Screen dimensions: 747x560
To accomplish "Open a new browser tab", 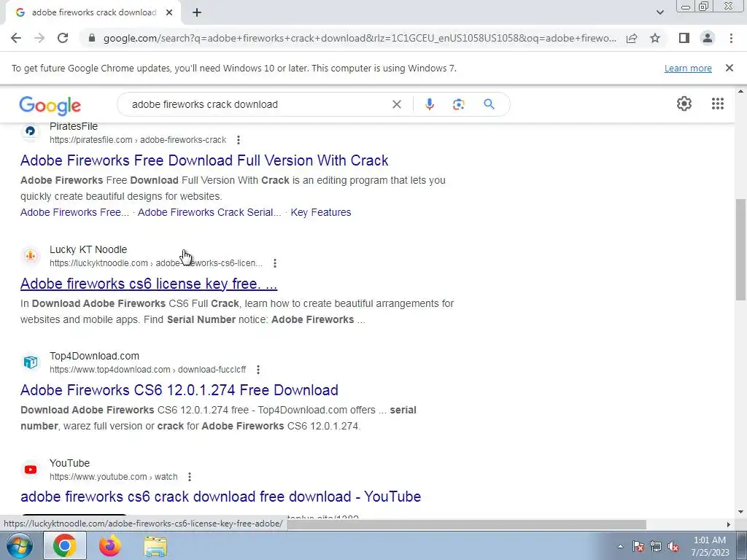I will coord(197,12).
